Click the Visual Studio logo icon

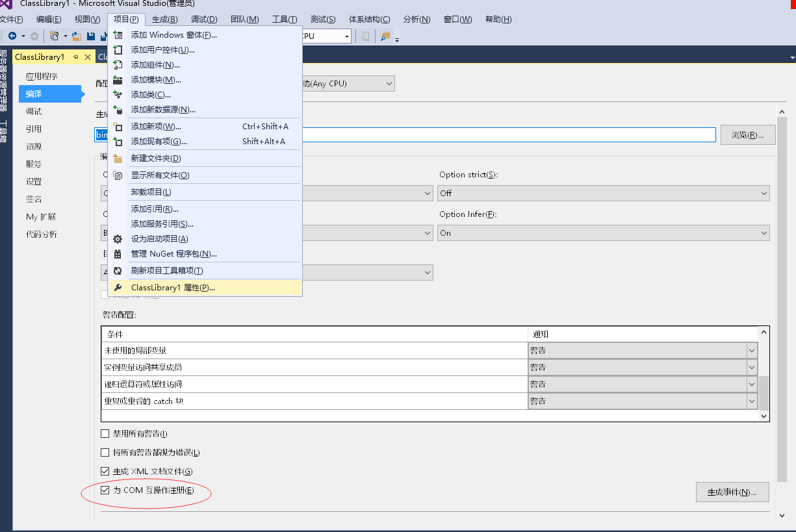[x=6, y=4]
